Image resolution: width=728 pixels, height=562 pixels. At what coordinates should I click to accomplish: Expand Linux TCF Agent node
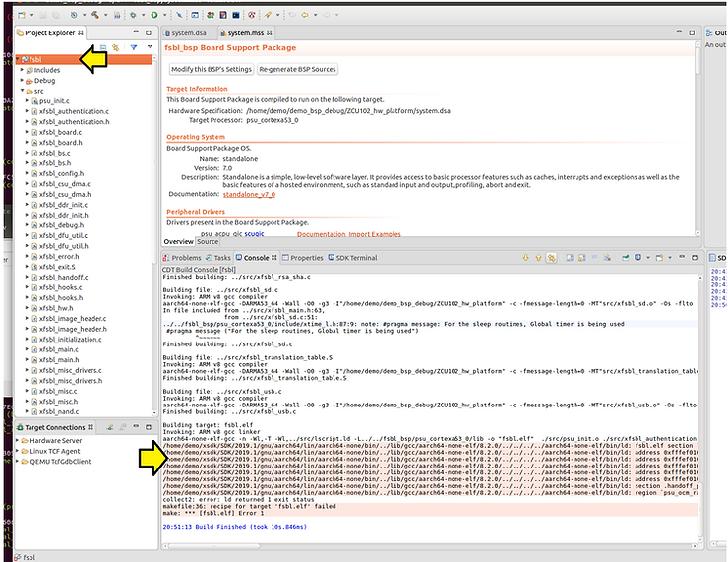point(17,451)
